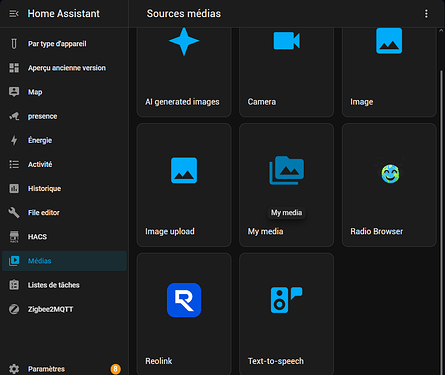Open the Énergie dashboard
Image resolution: width=445 pixels, height=375 pixels.
64,140
